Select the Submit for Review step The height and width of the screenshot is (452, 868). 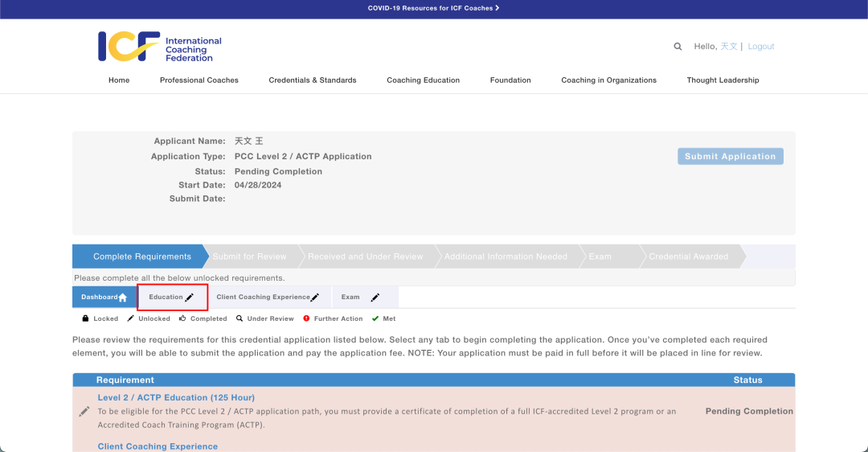(250, 257)
